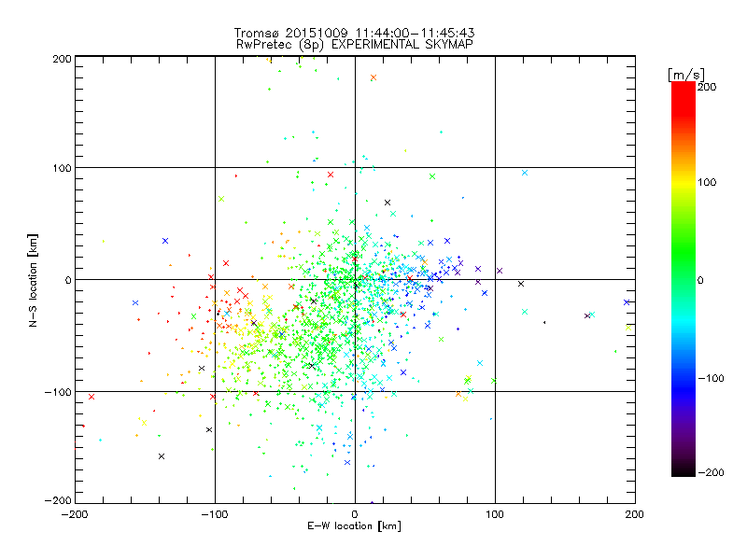Click the velocity color scale bar

(684, 279)
